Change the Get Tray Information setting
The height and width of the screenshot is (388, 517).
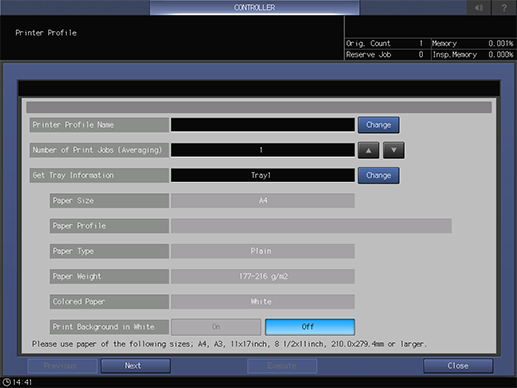378,175
